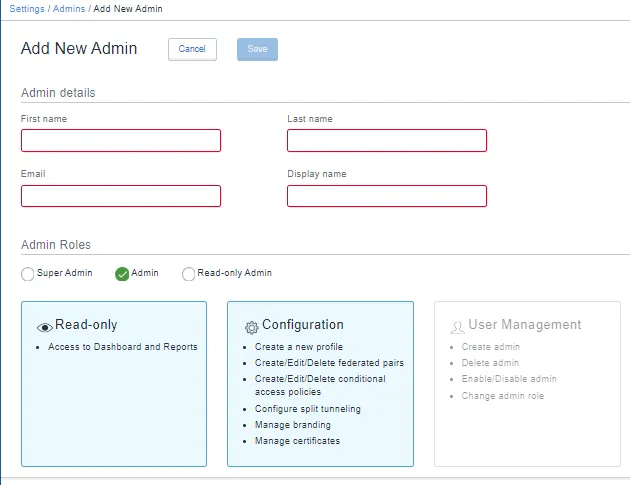Open Admins breadcrumb link
Screen dimensions: 630x485
pos(69,8)
